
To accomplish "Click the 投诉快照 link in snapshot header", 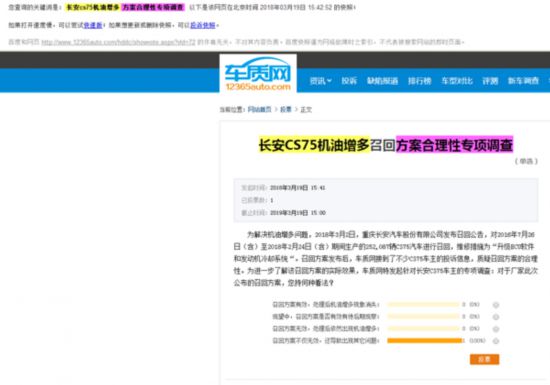I will tap(202, 25).
